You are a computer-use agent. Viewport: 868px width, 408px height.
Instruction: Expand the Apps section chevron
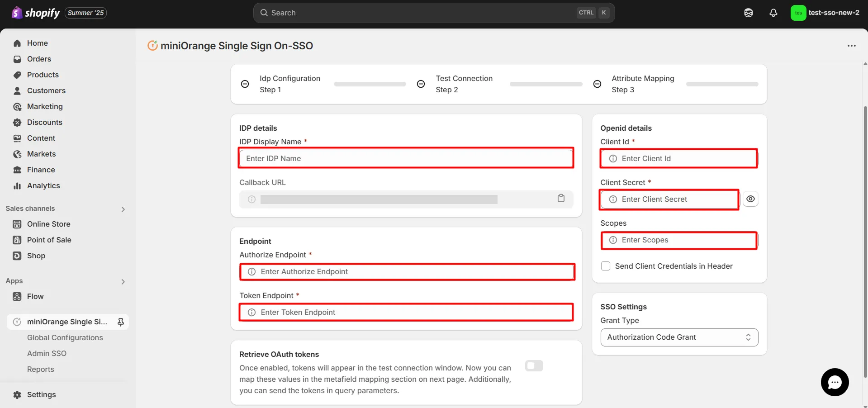(123, 282)
